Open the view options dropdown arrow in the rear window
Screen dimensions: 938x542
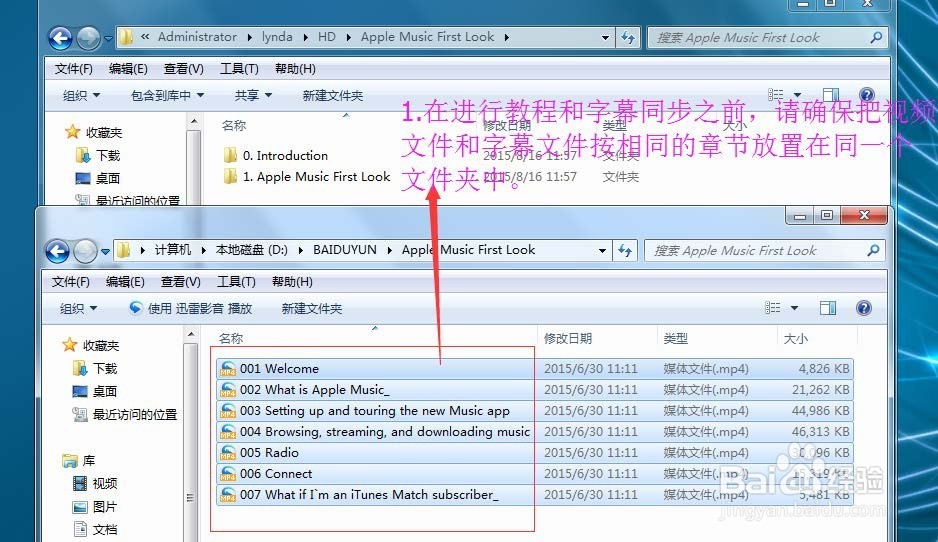tap(797, 95)
